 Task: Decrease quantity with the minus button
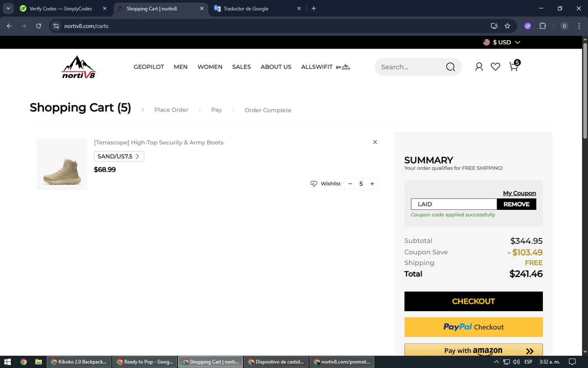[x=350, y=184]
